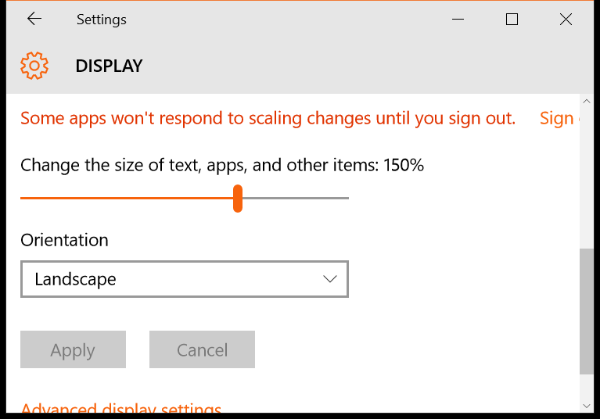Screen dimensions: 600x419
Task: Click the scrollbar down arrow
Action: point(587,406)
